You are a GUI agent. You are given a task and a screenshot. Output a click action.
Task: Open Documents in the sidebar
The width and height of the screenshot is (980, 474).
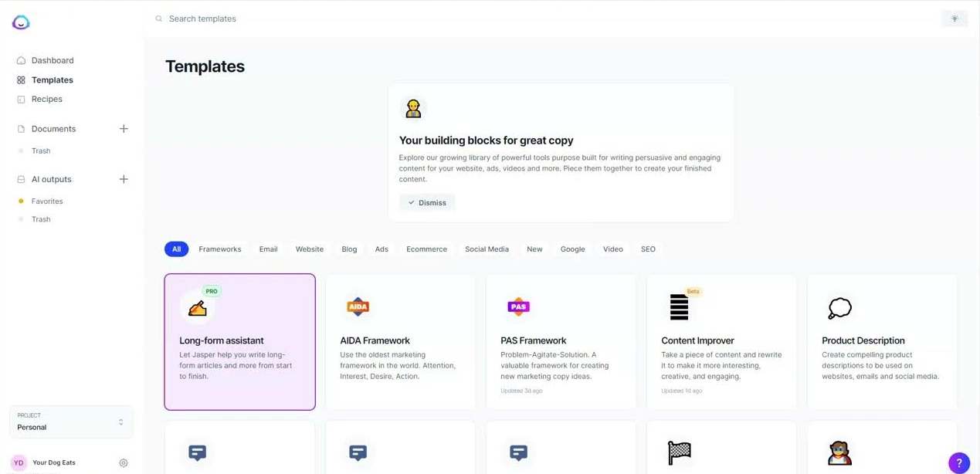pyautogui.click(x=53, y=129)
